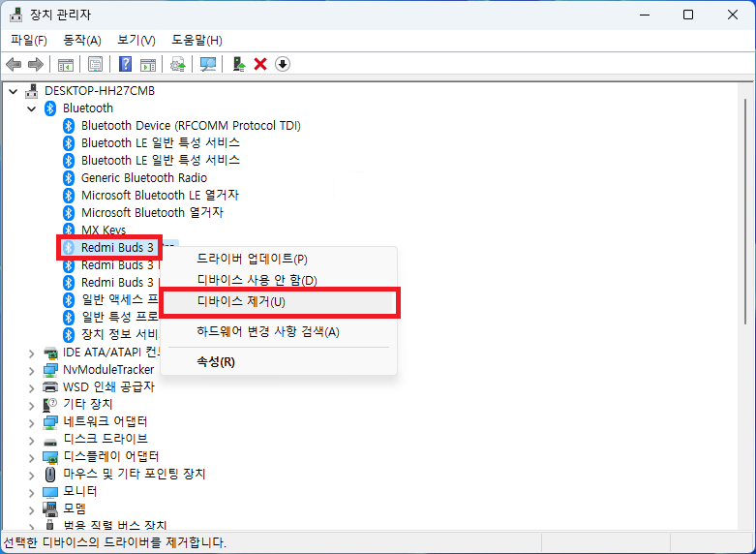Viewport: 756px width, 554px height.
Task: Expand the 기타 장치 category
Action: click(x=32, y=406)
